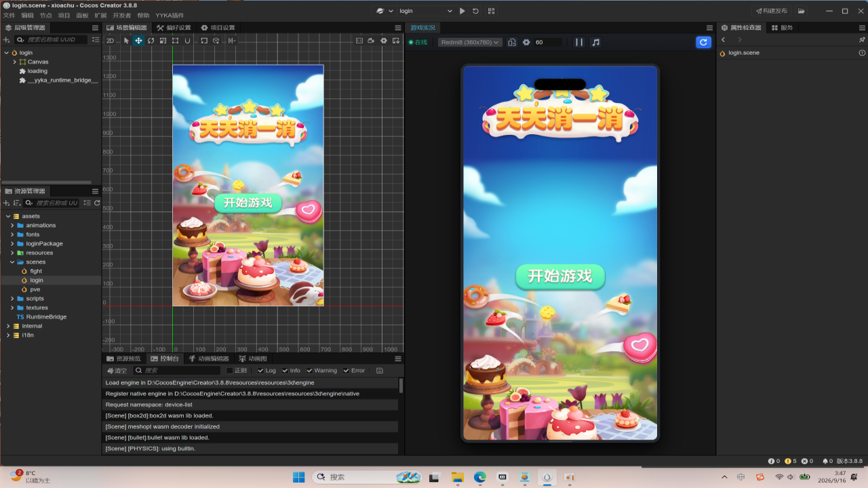Open preview settings gear next to 60
Screen dimensions: 868x488
[x=526, y=42]
